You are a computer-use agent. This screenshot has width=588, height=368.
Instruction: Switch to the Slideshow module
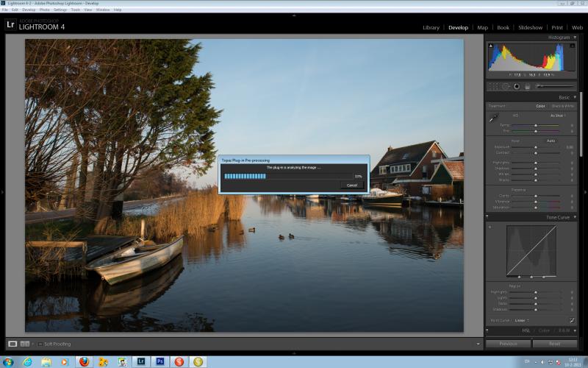tap(530, 27)
